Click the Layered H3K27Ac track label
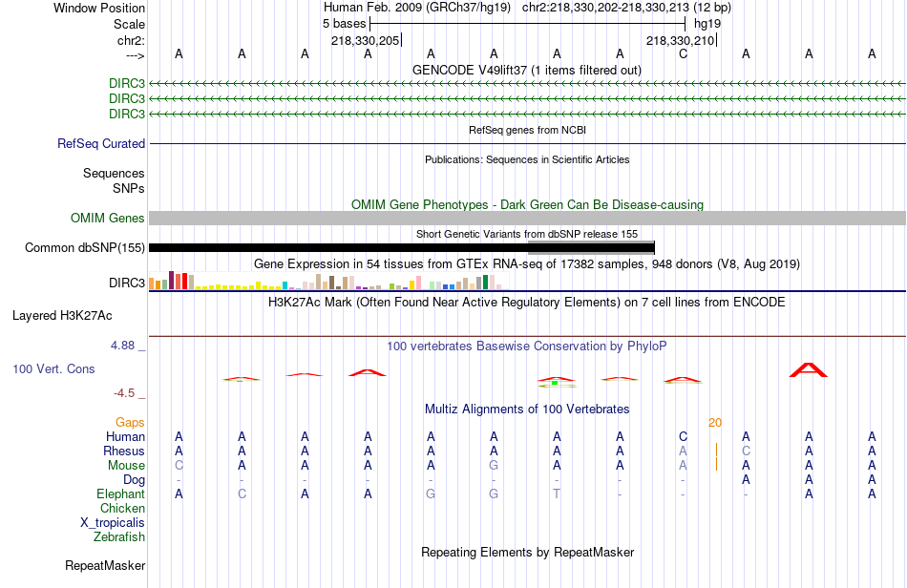This screenshot has width=907, height=588. 62,315
